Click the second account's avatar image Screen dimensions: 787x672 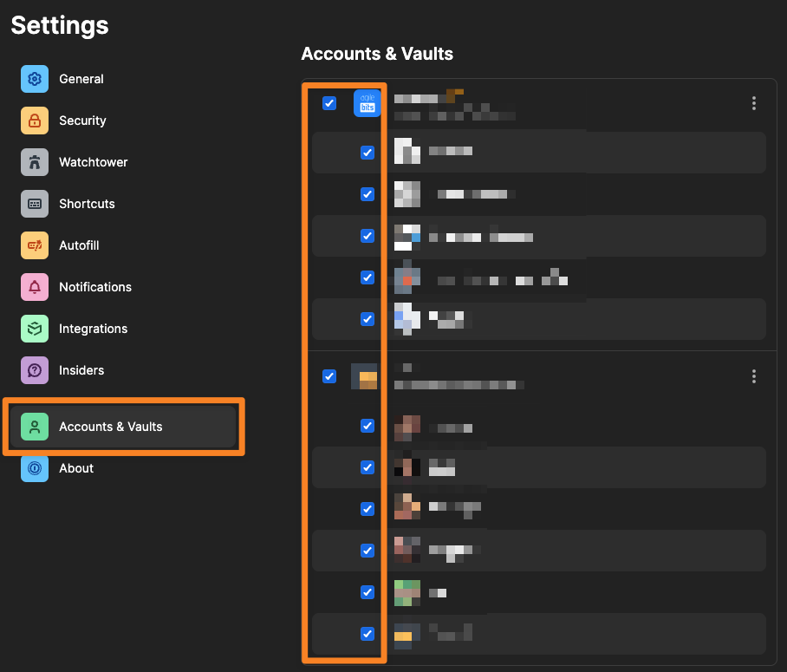pyautogui.click(x=364, y=376)
